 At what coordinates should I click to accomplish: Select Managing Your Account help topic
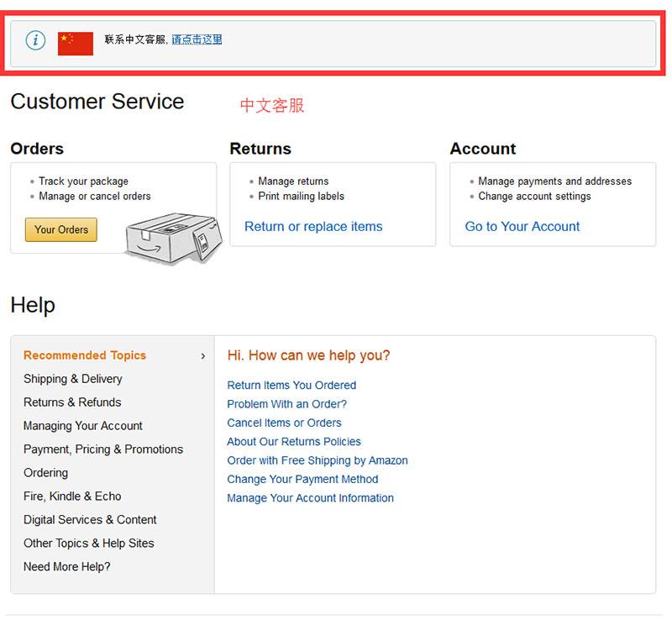pos(82,426)
